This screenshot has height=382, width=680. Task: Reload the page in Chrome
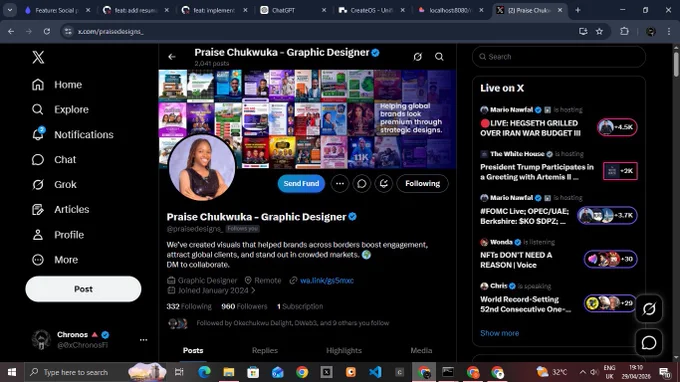point(47,31)
